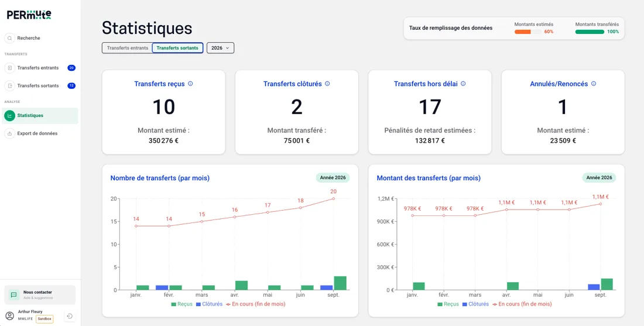Open Export de données page
This screenshot has height=326, width=644.
click(x=40, y=133)
